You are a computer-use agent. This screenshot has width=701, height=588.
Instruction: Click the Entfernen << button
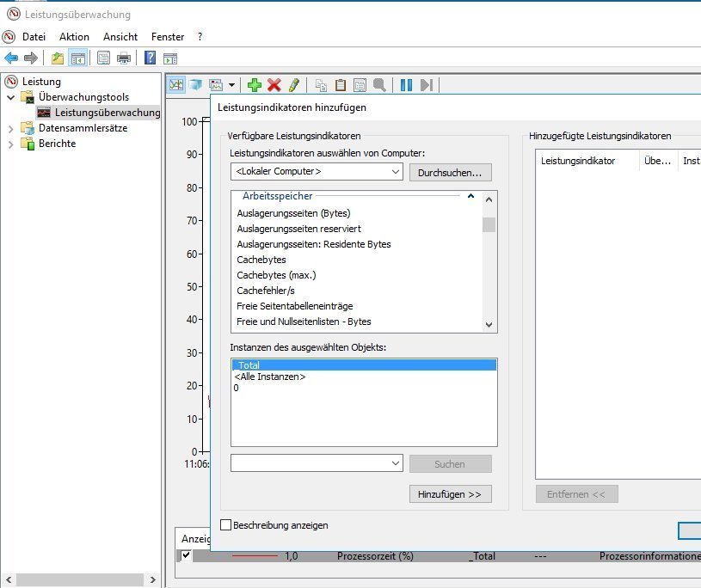[x=577, y=494]
